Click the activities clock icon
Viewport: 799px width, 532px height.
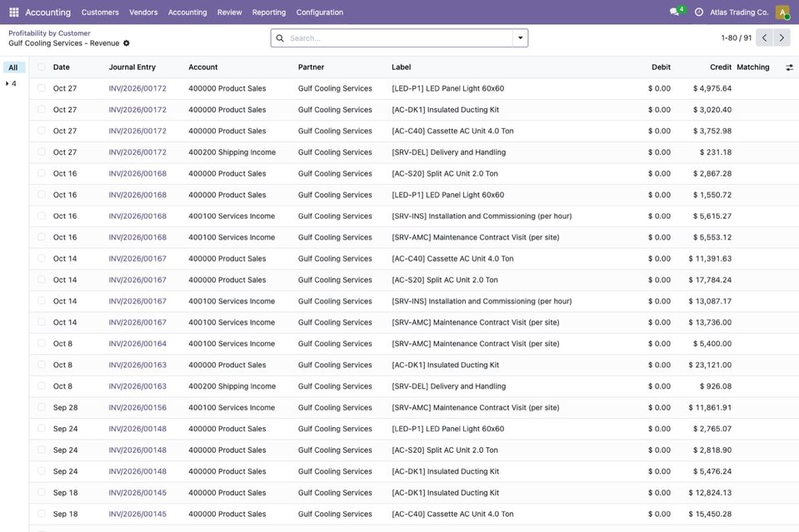pos(699,12)
